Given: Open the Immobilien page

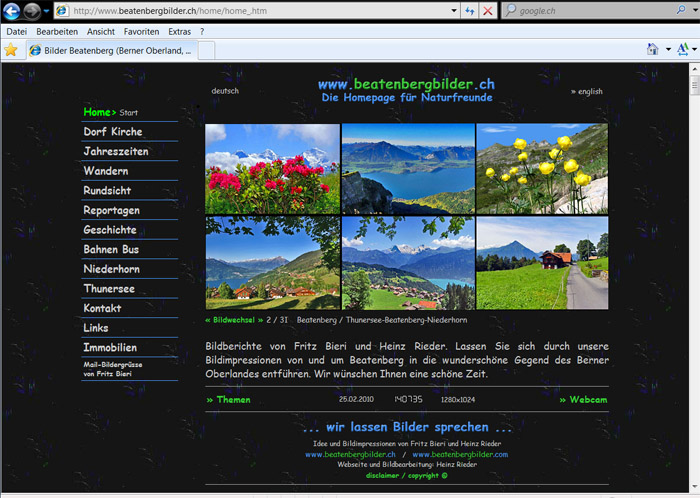Looking at the screenshot, I should coord(110,348).
